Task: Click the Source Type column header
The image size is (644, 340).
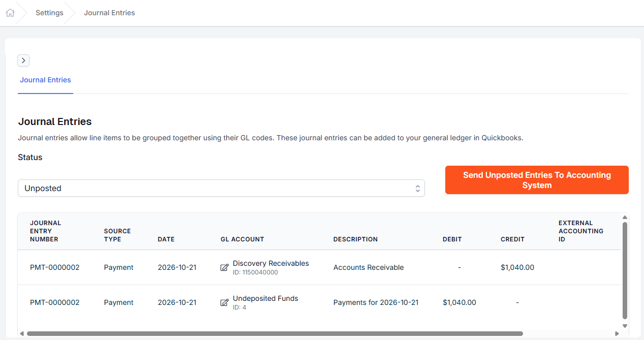Action: (x=117, y=235)
